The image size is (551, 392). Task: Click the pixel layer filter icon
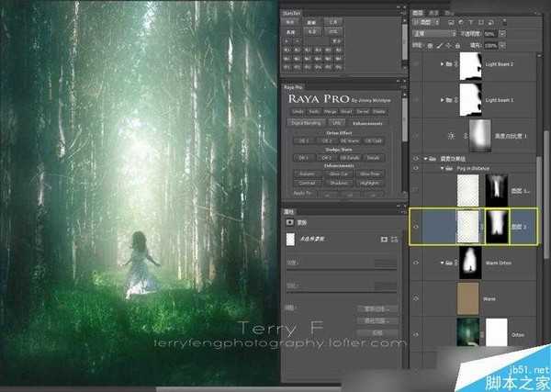tap(452, 22)
